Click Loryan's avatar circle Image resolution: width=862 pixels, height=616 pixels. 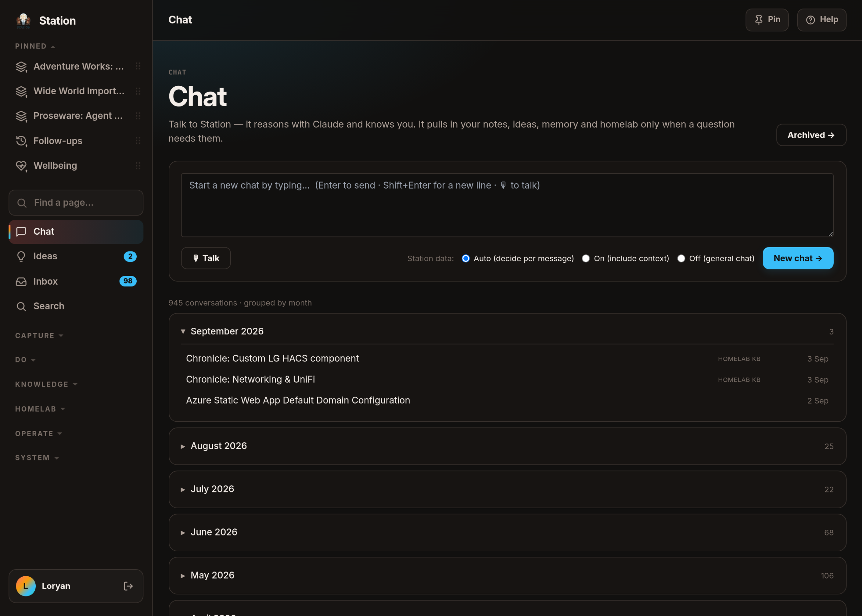(26, 586)
